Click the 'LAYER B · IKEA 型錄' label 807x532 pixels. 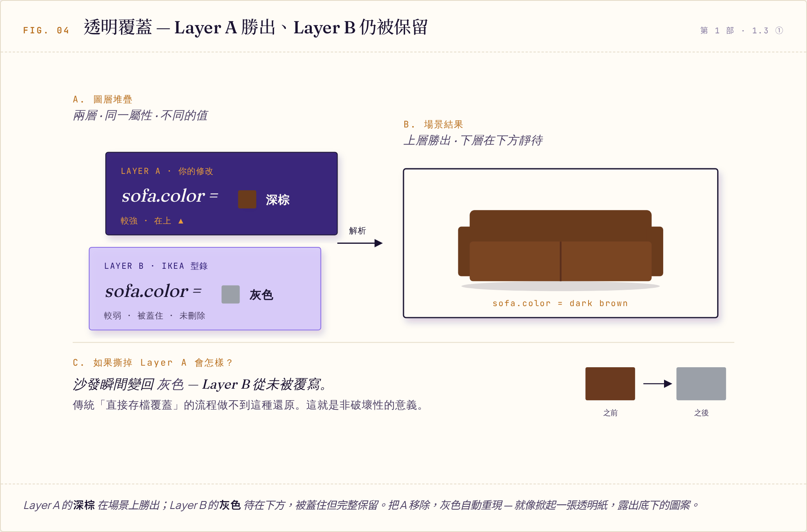(x=156, y=266)
